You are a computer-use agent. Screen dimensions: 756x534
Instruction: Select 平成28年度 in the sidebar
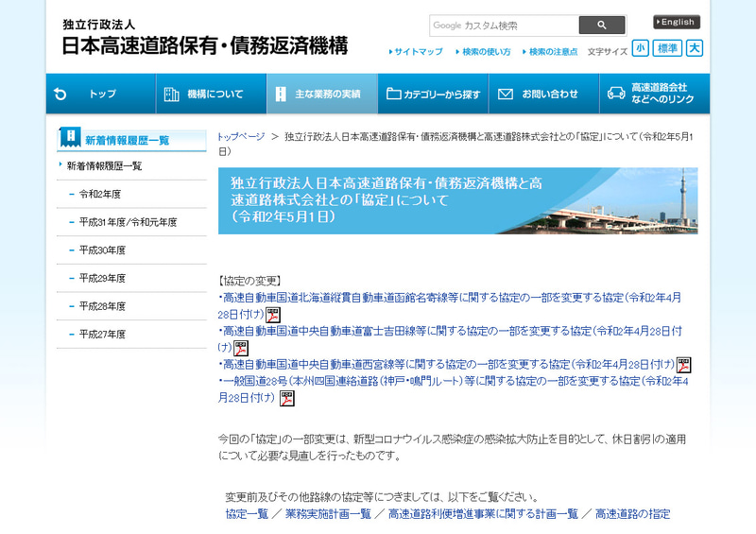pos(102,306)
